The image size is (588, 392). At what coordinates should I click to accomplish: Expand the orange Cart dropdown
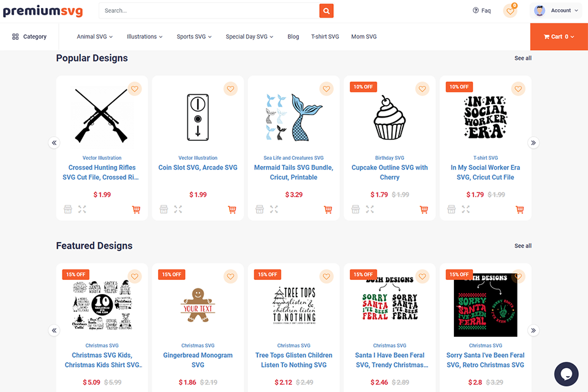559,37
